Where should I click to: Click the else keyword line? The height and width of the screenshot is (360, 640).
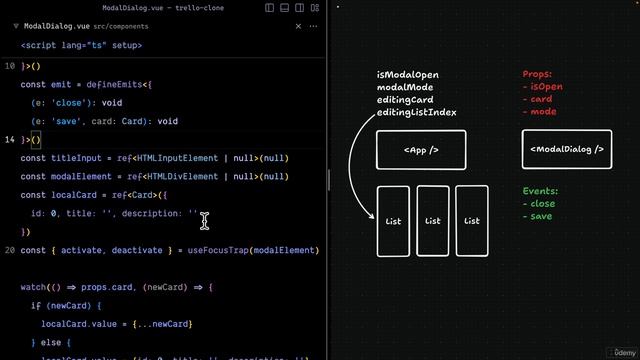[x=51, y=342]
